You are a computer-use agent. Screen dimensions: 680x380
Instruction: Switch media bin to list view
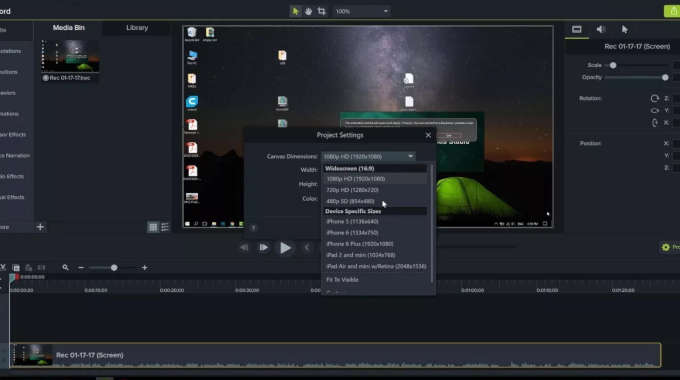tap(165, 227)
